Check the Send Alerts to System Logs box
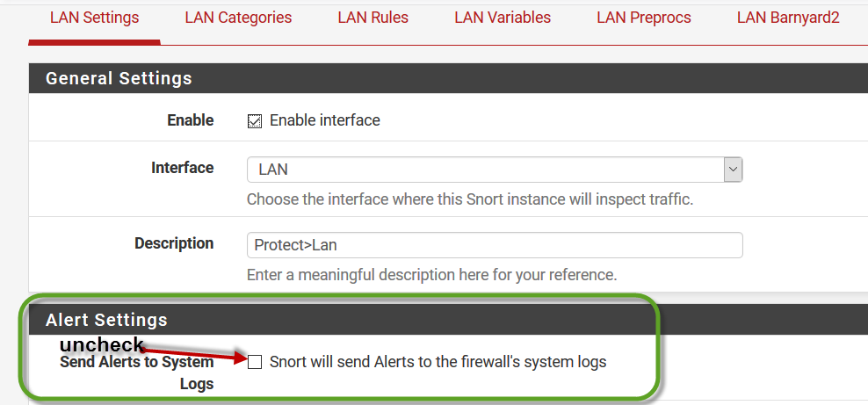Image resolution: width=868 pixels, height=405 pixels. click(x=255, y=362)
